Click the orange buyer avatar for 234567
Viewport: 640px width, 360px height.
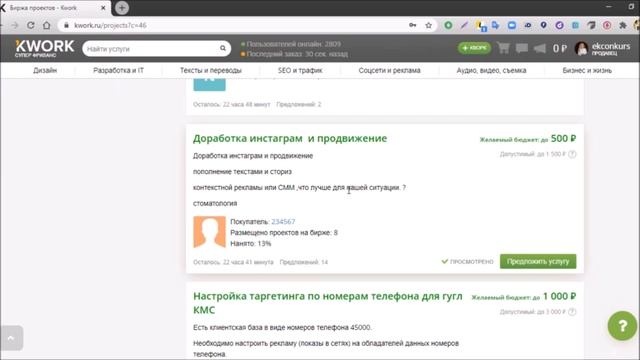(209, 232)
